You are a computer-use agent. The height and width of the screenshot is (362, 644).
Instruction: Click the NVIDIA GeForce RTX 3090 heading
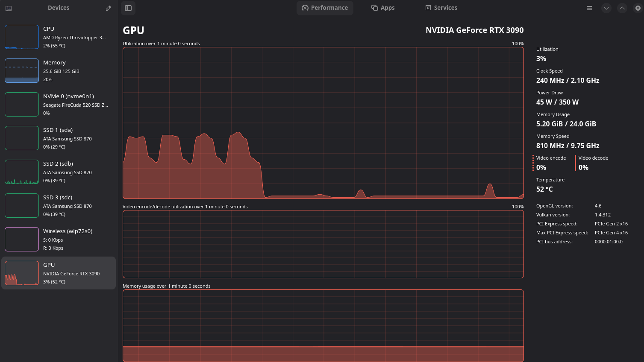tap(474, 30)
